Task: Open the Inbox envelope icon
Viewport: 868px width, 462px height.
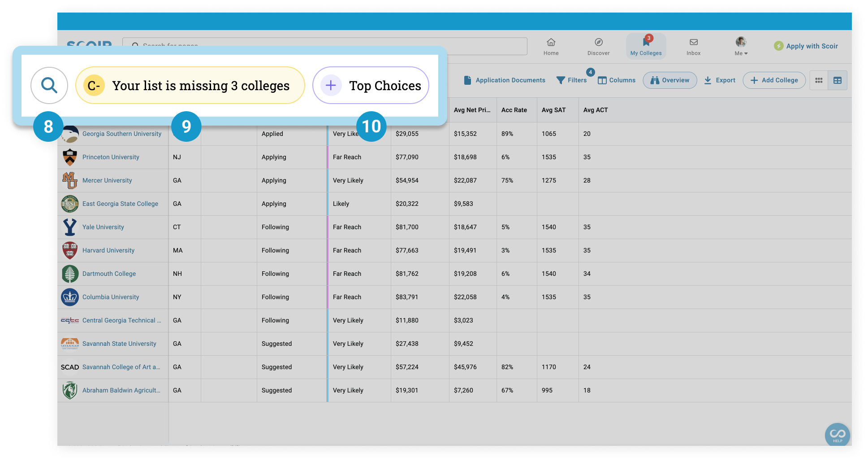Action: point(693,47)
